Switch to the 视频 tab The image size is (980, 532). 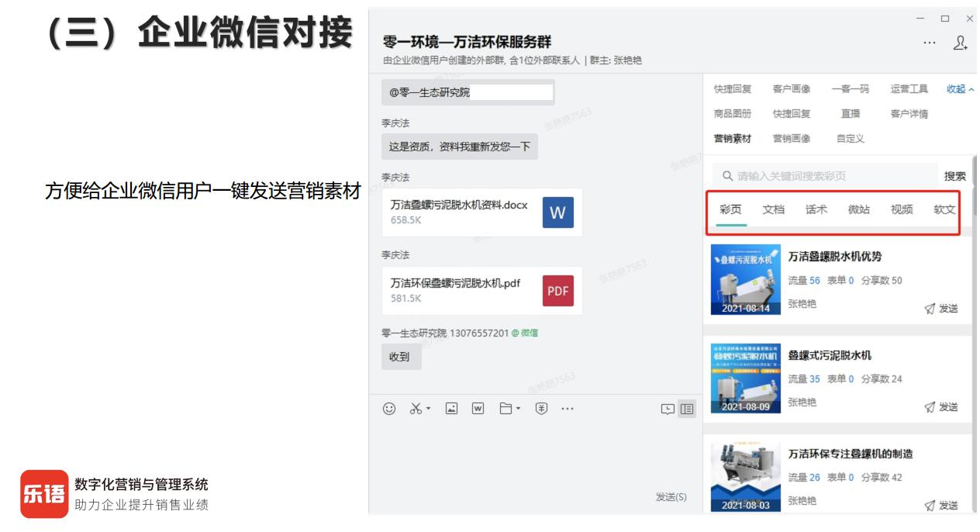point(902,209)
